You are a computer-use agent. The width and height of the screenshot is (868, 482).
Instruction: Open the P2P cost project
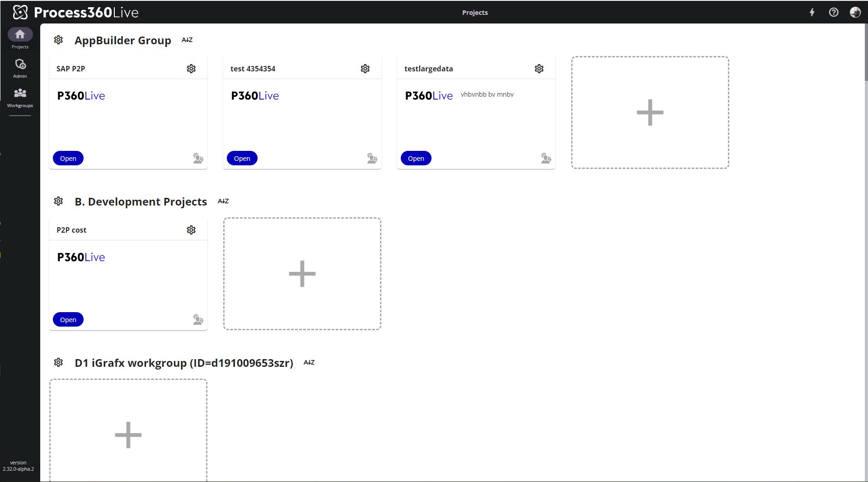tap(68, 319)
